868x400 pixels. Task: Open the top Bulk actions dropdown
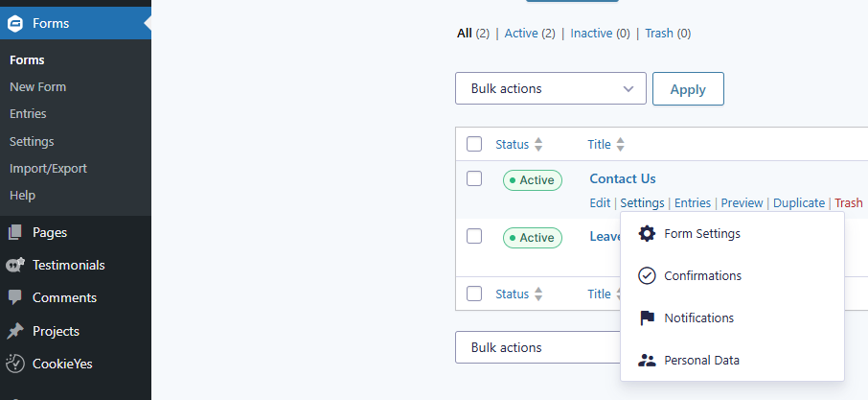pos(550,89)
